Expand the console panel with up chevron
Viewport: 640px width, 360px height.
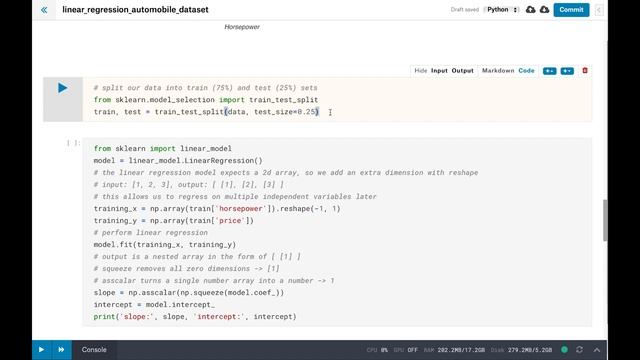pos(597,350)
